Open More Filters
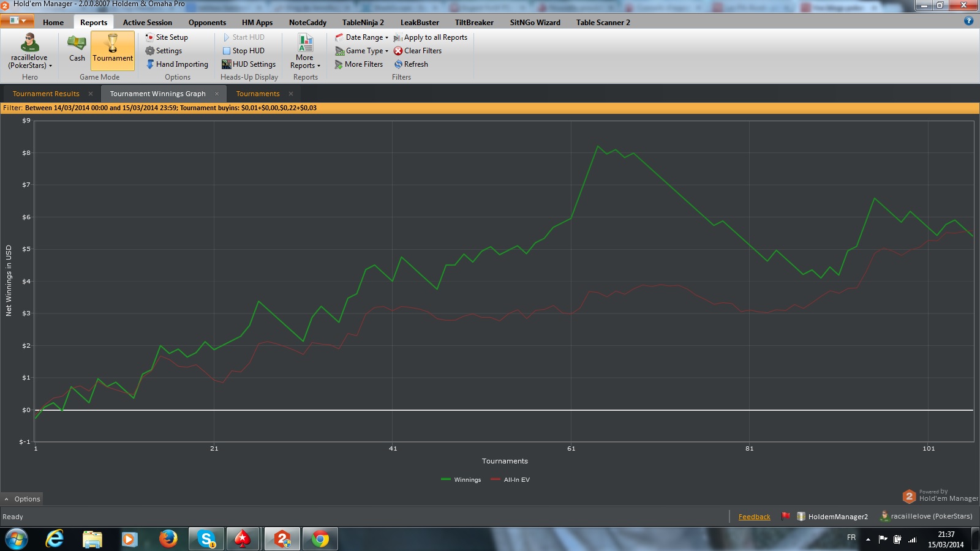 pos(359,64)
